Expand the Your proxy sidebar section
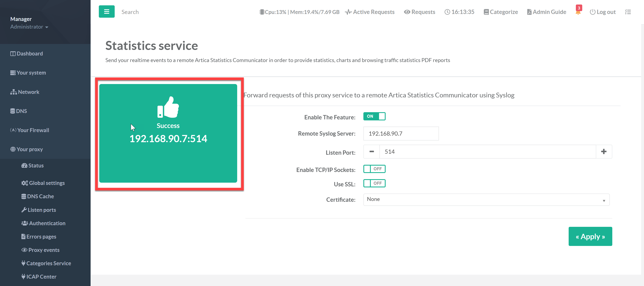The image size is (644, 286). (29, 149)
